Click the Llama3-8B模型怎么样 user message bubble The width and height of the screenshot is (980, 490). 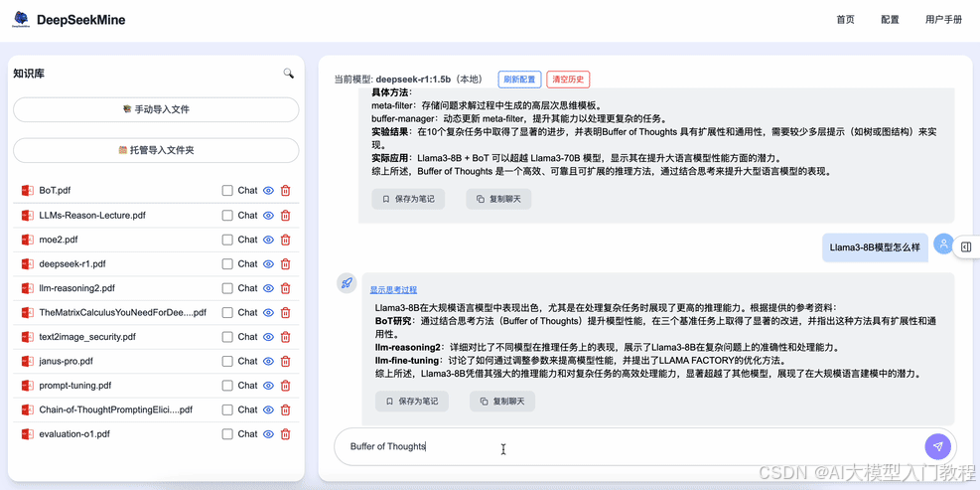click(875, 247)
